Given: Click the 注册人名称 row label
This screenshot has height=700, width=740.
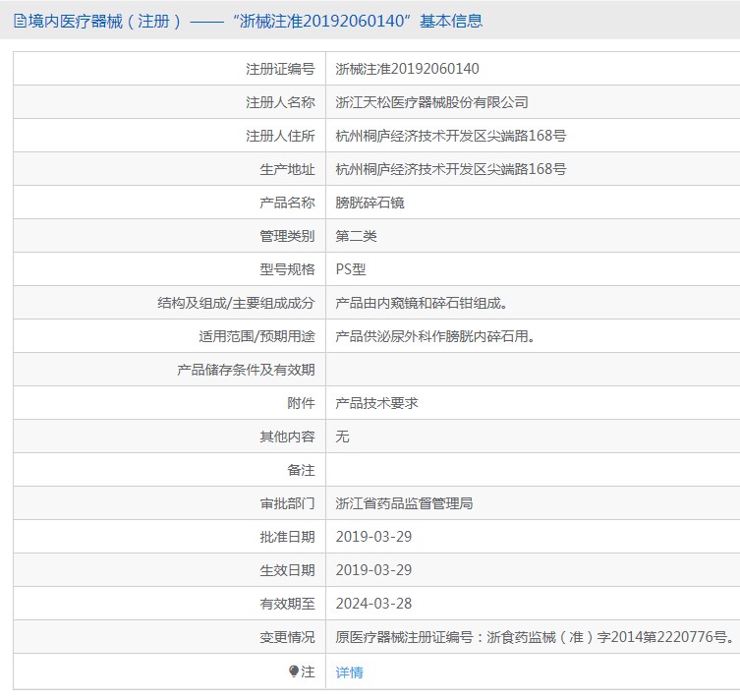Looking at the screenshot, I should coord(280,102).
